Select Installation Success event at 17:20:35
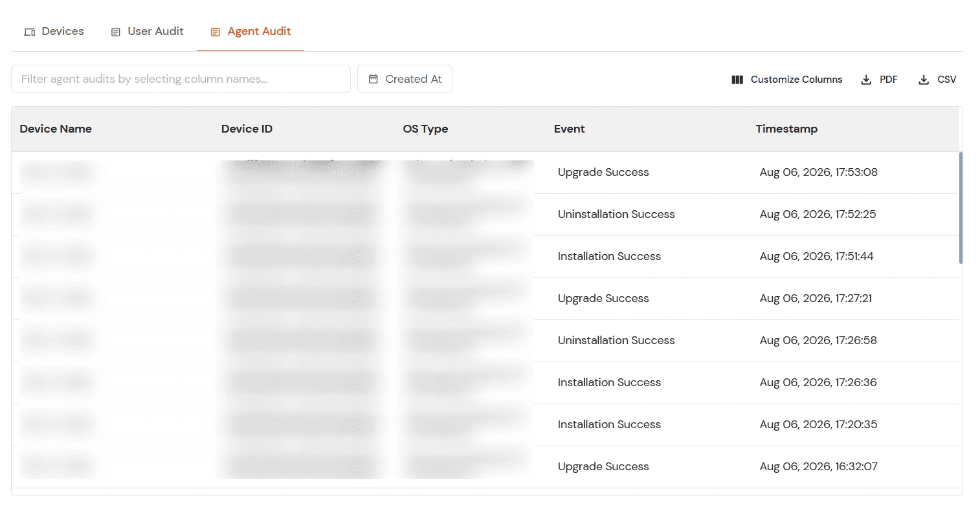 click(x=609, y=424)
